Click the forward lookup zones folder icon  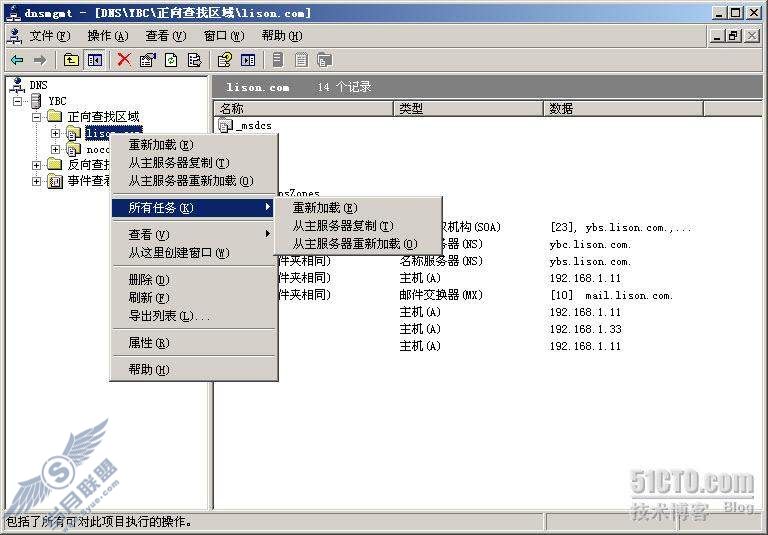click(54, 117)
